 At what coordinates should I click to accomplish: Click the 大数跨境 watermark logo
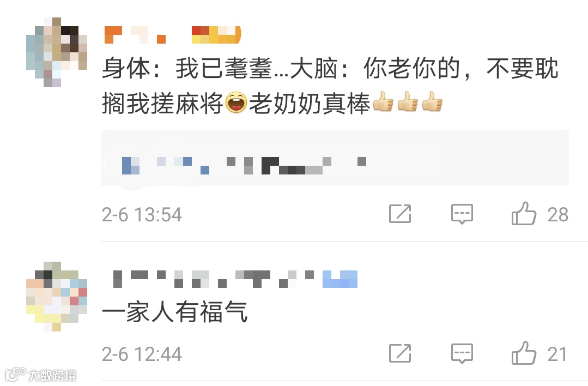click(40, 375)
